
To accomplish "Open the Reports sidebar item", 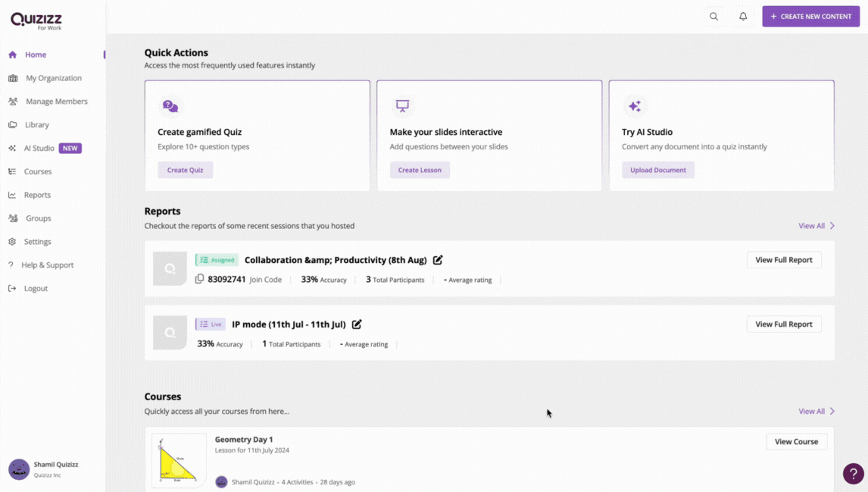I will [37, 195].
